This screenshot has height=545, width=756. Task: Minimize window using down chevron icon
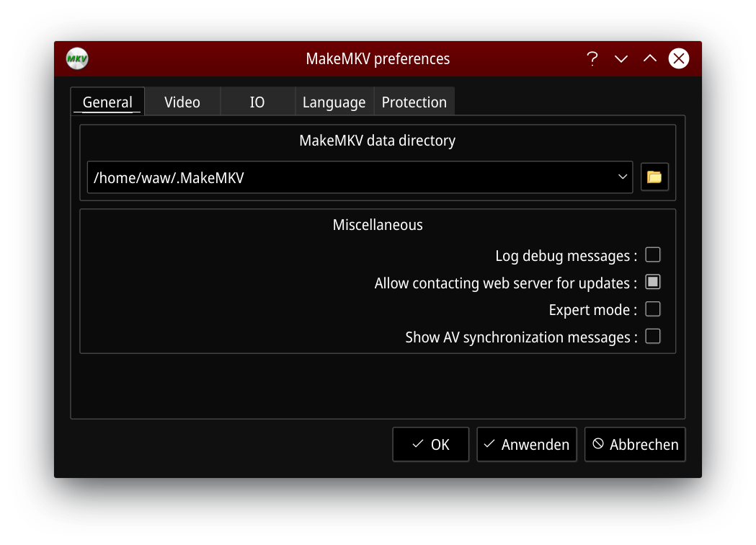click(621, 59)
